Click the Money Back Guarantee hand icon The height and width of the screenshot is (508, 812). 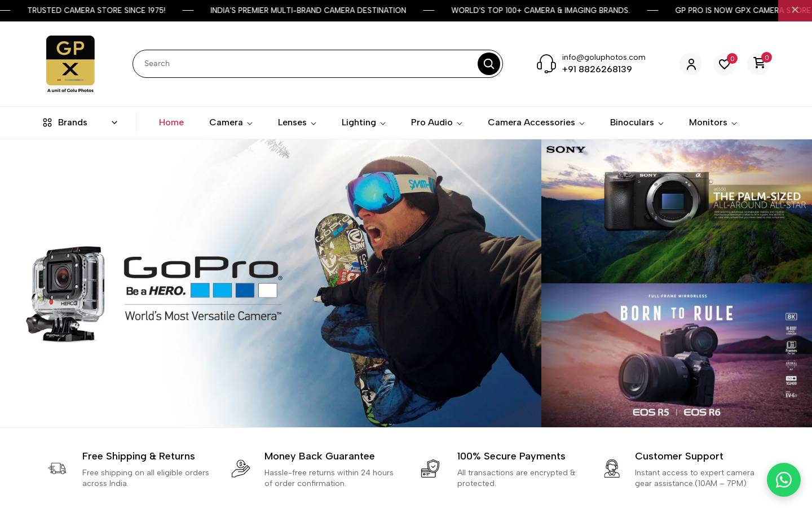pyautogui.click(x=241, y=468)
